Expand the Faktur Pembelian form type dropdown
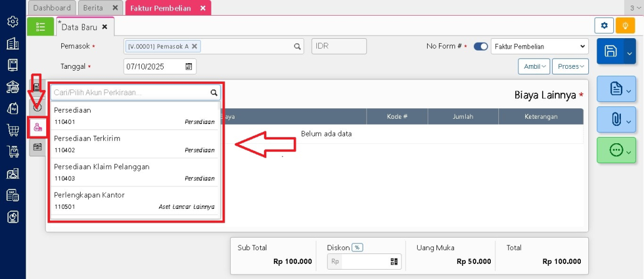 (x=539, y=46)
